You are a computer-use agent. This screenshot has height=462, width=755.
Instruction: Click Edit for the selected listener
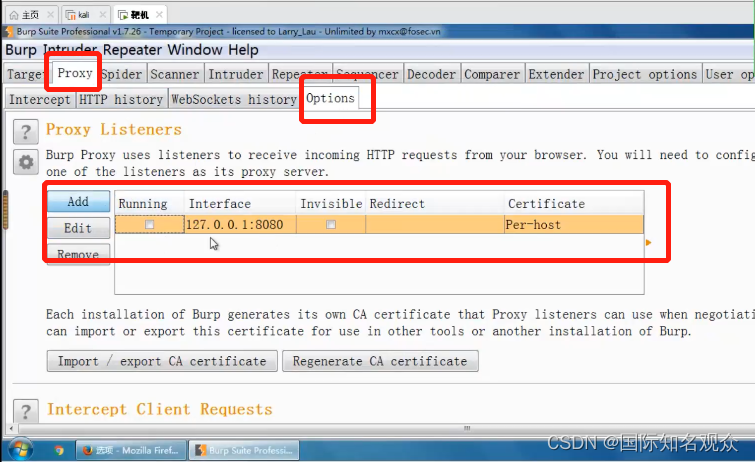[78, 228]
